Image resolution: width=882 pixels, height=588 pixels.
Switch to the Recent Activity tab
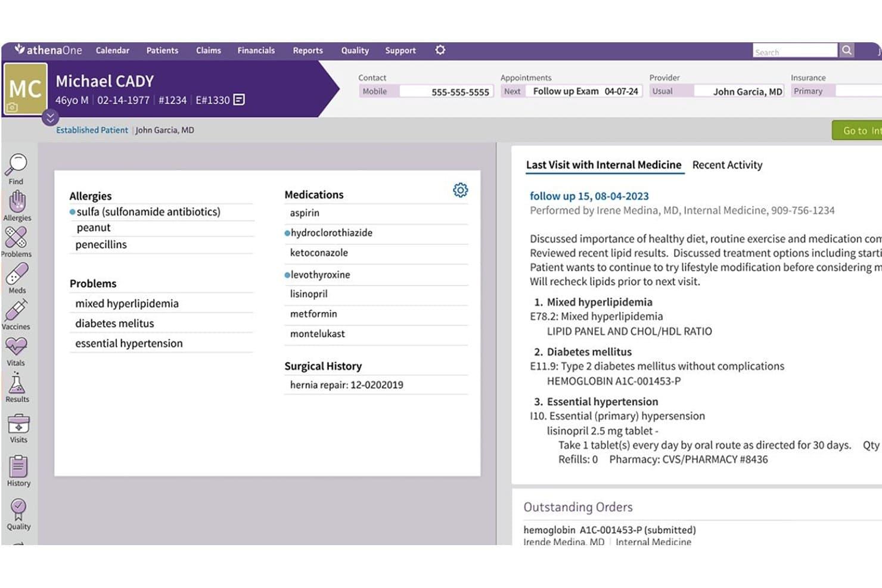[x=727, y=165]
